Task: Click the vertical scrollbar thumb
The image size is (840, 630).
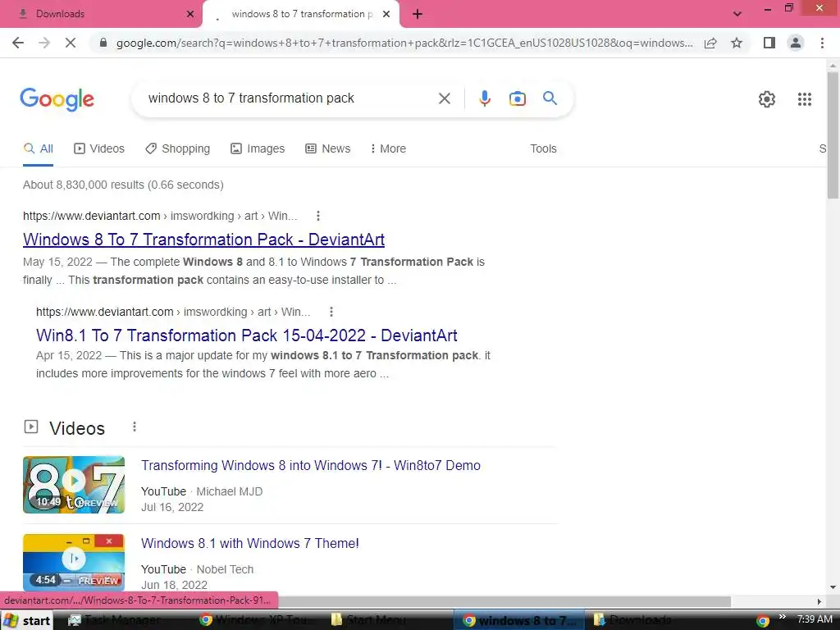Action: tap(833, 135)
